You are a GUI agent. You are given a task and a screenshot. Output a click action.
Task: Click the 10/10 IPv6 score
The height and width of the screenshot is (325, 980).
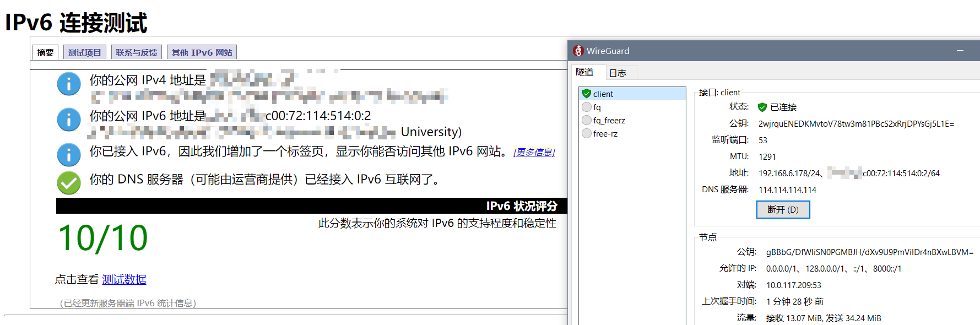103,239
